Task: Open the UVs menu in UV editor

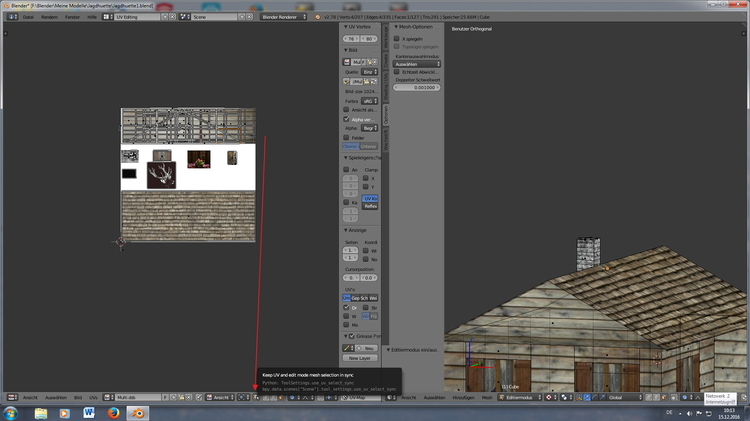Action: click(93, 398)
